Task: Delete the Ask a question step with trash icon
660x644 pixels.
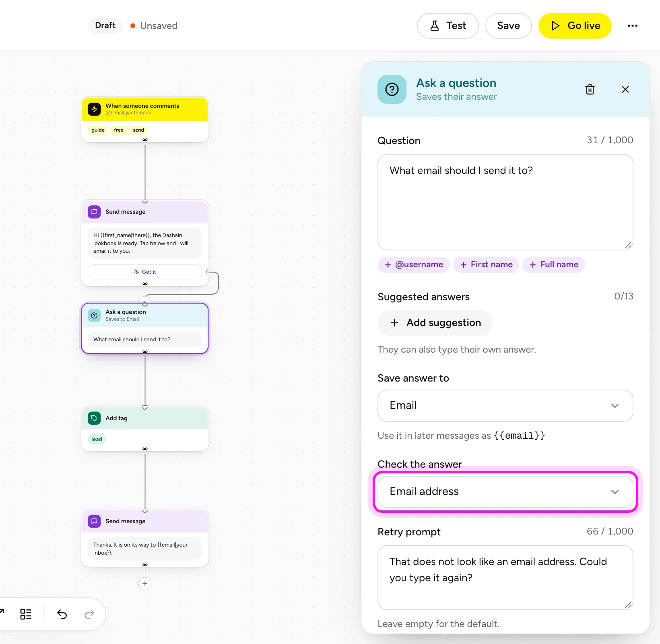Action: coord(590,89)
